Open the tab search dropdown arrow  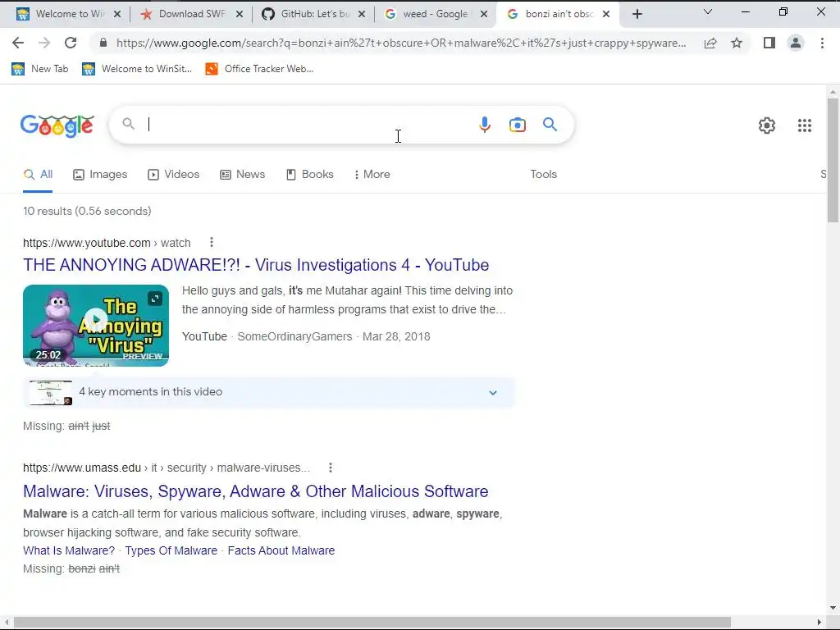(x=708, y=11)
